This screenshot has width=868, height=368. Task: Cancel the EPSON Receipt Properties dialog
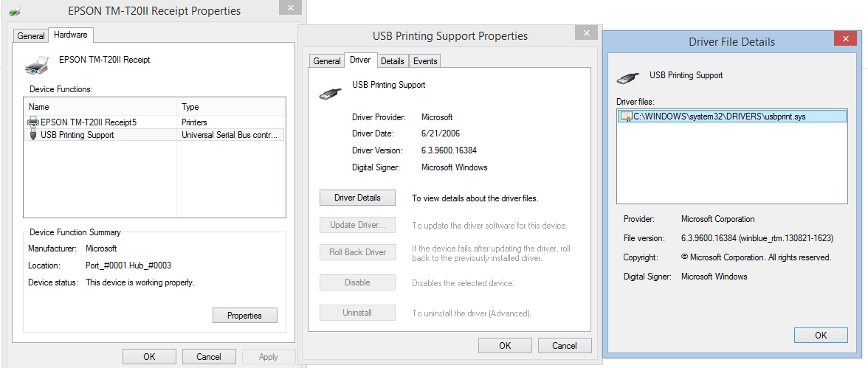point(210,356)
